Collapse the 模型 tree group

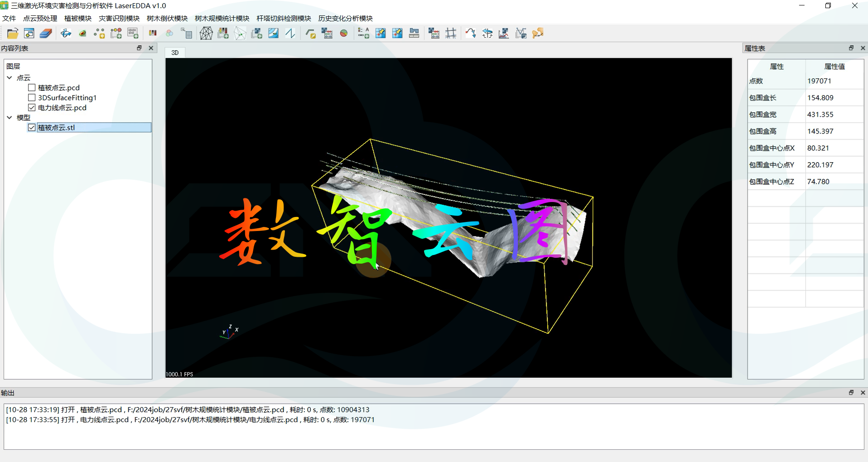point(10,118)
